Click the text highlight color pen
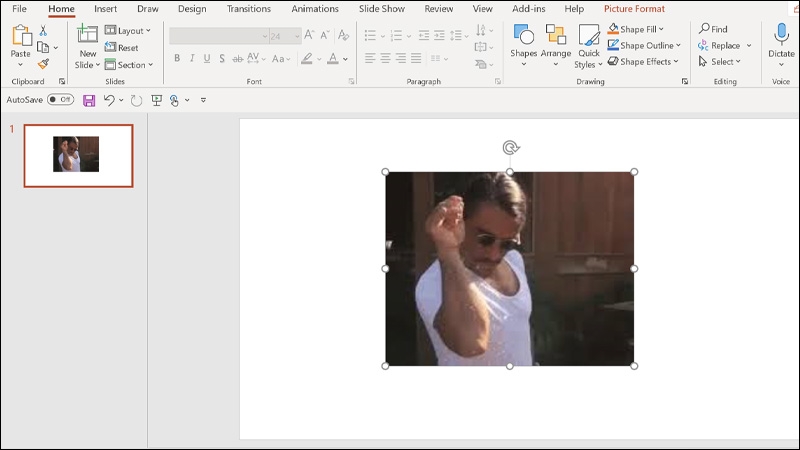Viewport: 800px width, 450px height. click(x=307, y=58)
